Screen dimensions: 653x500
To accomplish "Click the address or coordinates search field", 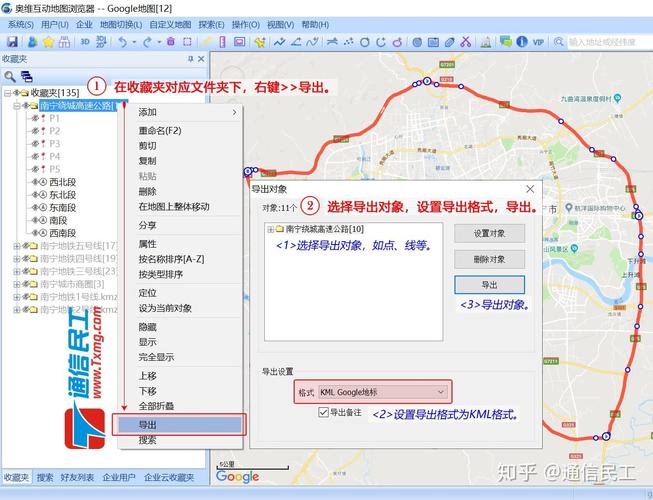I will pyautogui.click(x=607, y=42).
